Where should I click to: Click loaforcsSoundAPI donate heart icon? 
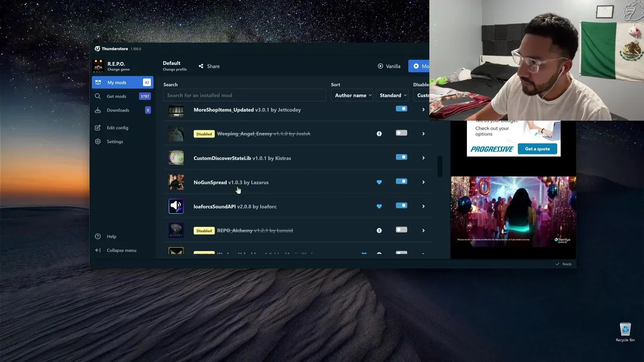(379, 206)
